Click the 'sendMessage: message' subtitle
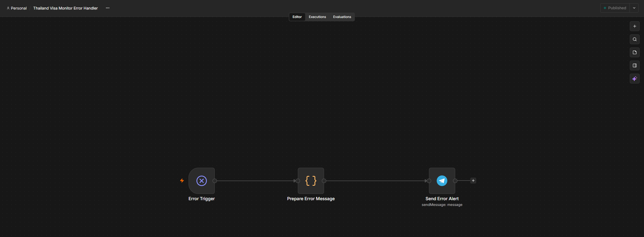The image size is (644, 237). tap(442, 205)
